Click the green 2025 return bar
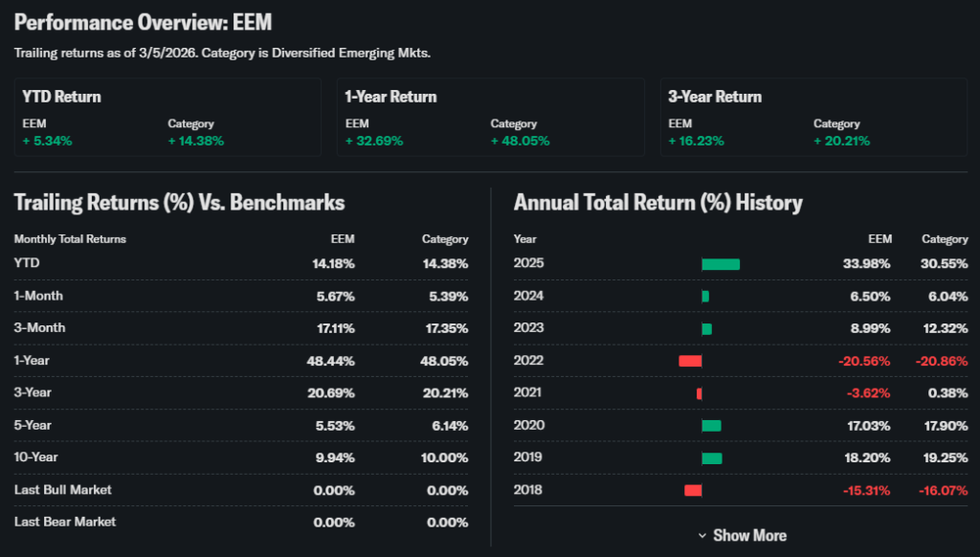 (721, 264)
